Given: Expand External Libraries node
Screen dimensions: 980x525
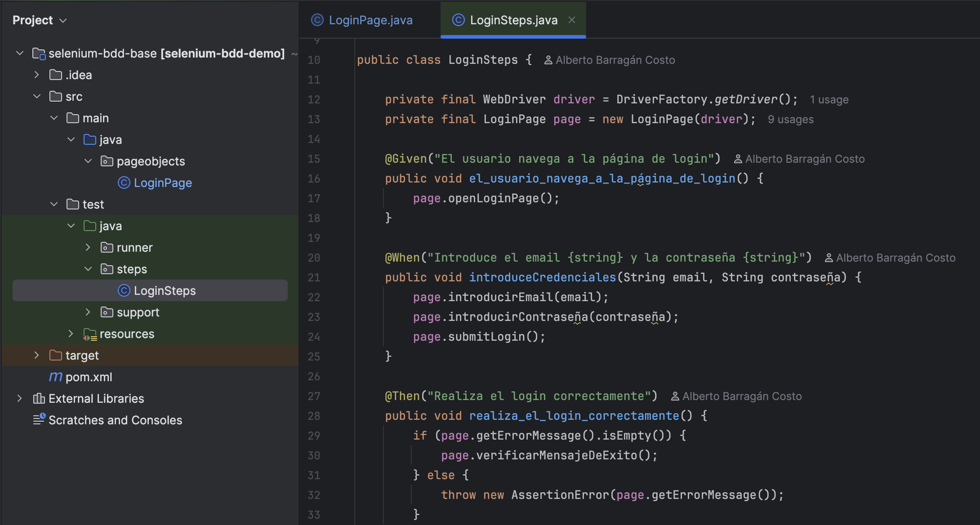Looking at the screenshot, I should tap(20, 399).
